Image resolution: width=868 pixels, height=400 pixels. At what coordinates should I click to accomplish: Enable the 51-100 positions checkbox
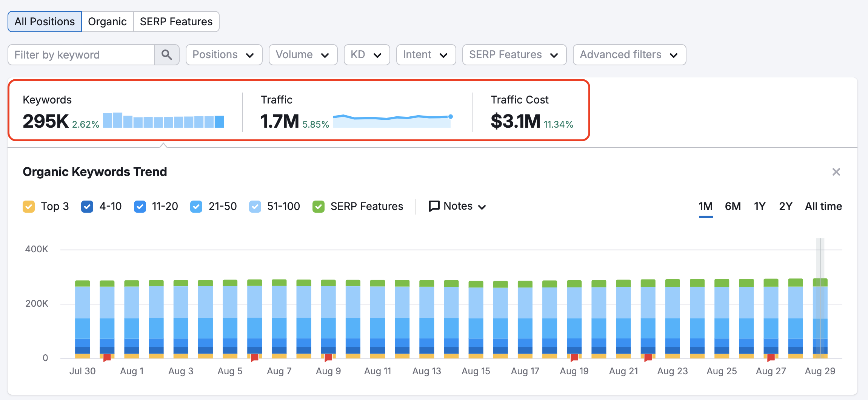coord(255,206)
